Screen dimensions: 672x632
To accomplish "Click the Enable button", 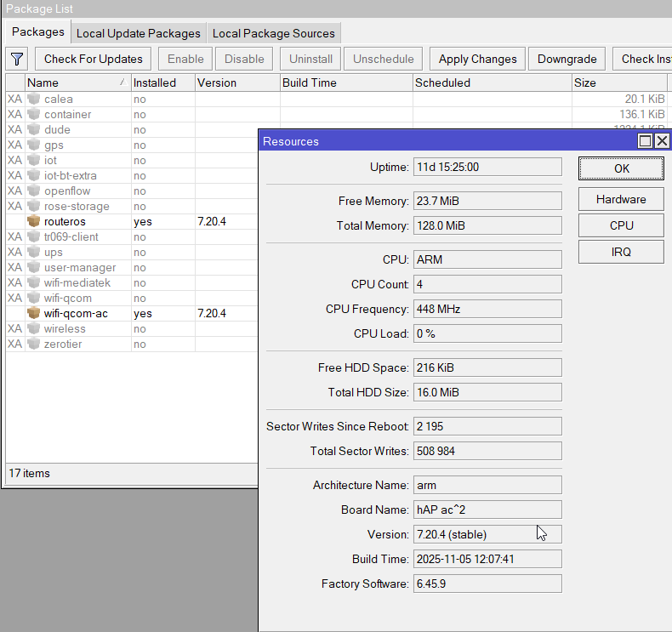I will coord(185,59).
